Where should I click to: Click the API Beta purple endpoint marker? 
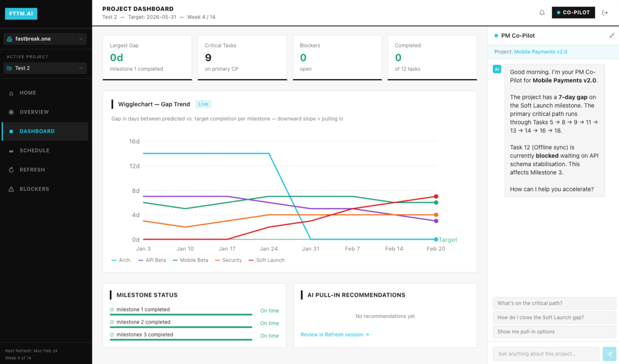coord(436,221)
